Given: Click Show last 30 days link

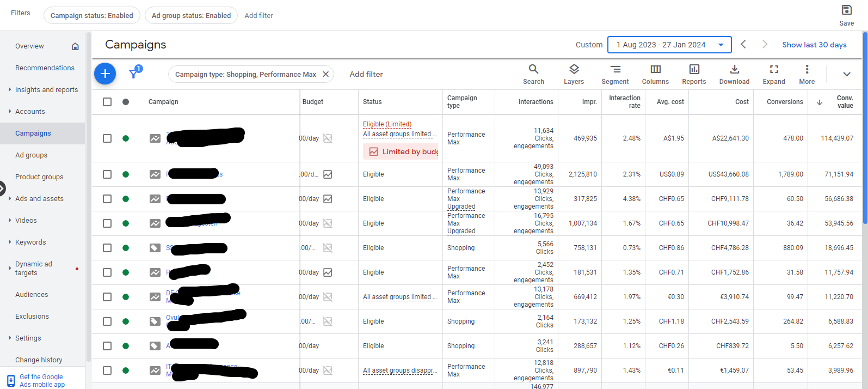Looking at the screenshot, I should tap(814, 45).
